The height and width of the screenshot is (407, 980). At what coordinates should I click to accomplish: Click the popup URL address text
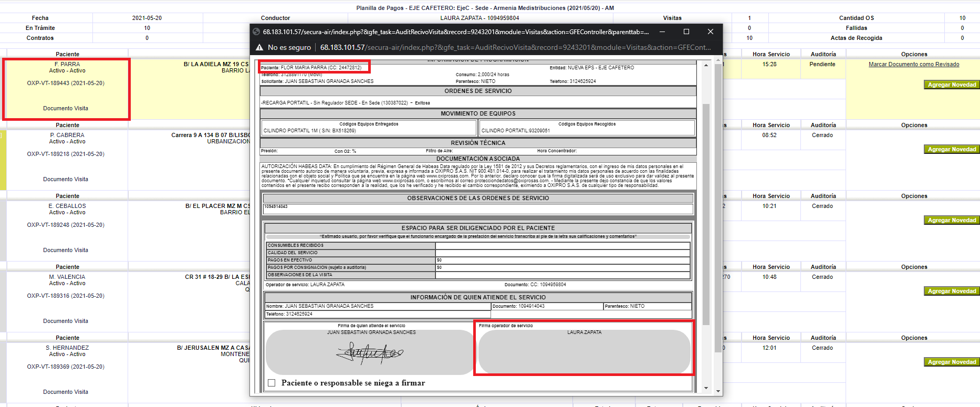[x=515, y=47]
